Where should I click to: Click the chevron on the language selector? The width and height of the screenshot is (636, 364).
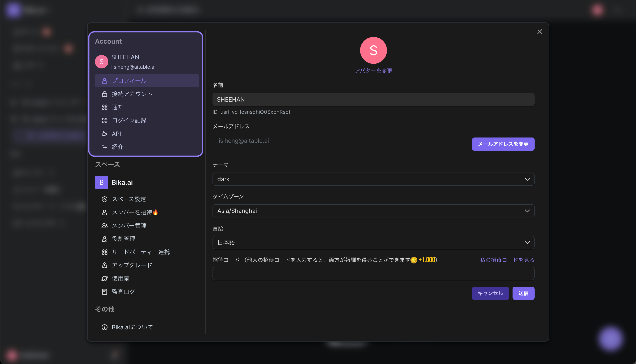point(527,243)
